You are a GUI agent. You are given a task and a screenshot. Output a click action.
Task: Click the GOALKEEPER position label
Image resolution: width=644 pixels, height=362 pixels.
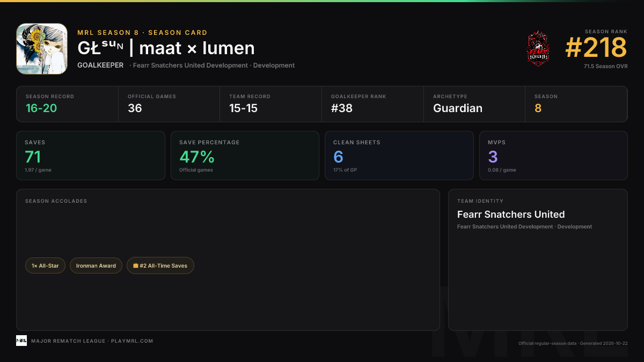coord(100,65)
